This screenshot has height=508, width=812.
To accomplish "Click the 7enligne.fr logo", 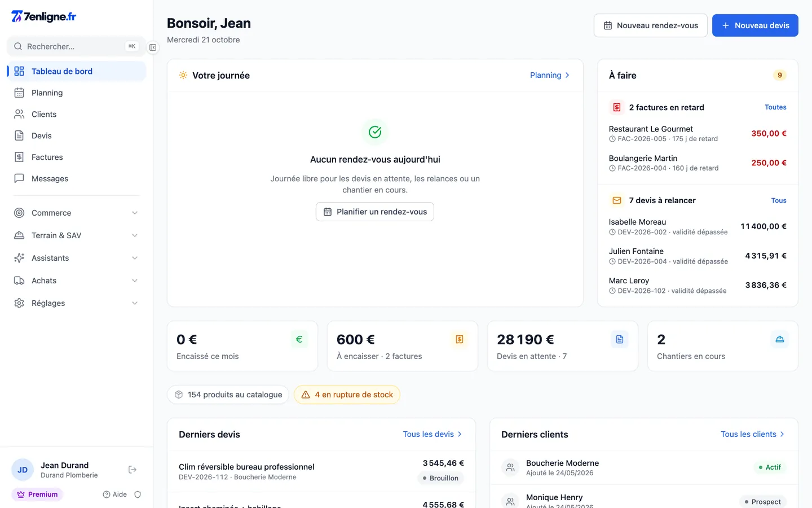I will click(44, 16).
